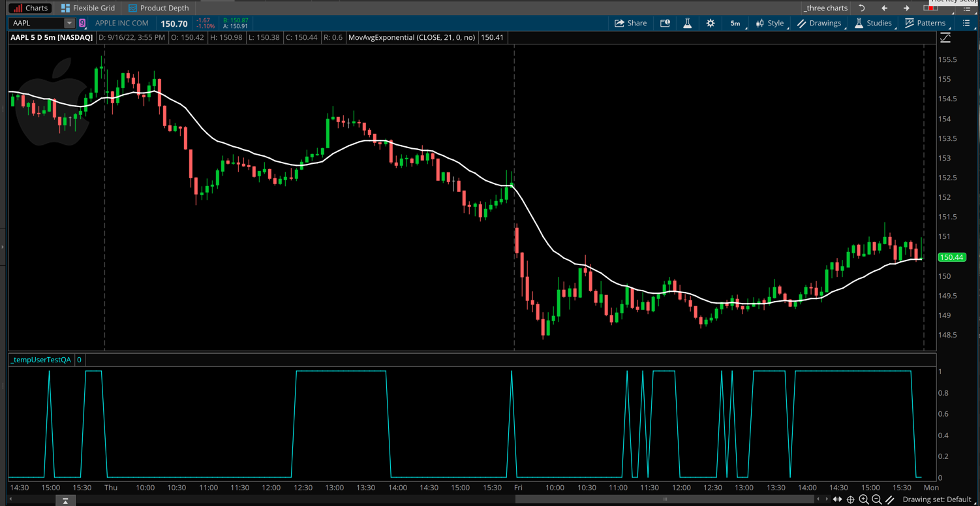This screenshot has width=980, height=506.
Task: Open the Style dropdown menu
Action: [771, 23]
